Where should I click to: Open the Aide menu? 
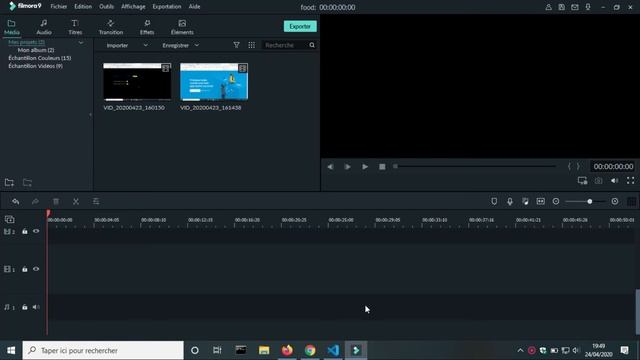coord(194,7)
